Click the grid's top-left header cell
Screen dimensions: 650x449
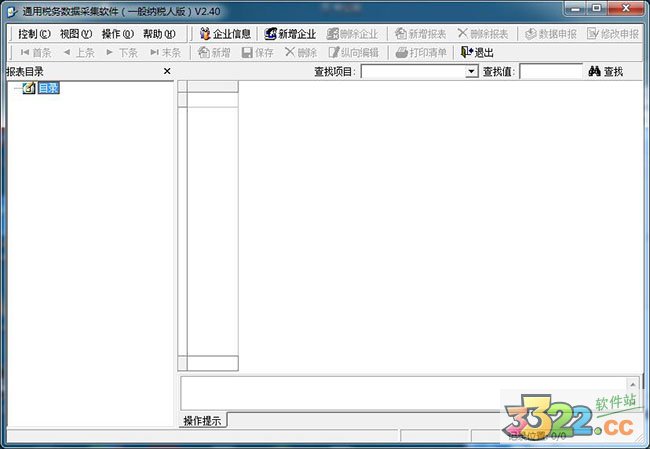(x=182, y=86)
